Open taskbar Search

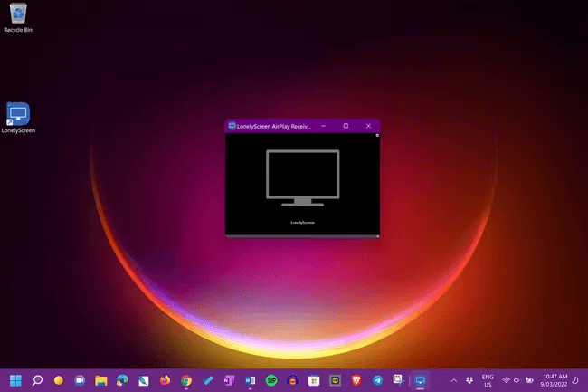tap(37, 380)
